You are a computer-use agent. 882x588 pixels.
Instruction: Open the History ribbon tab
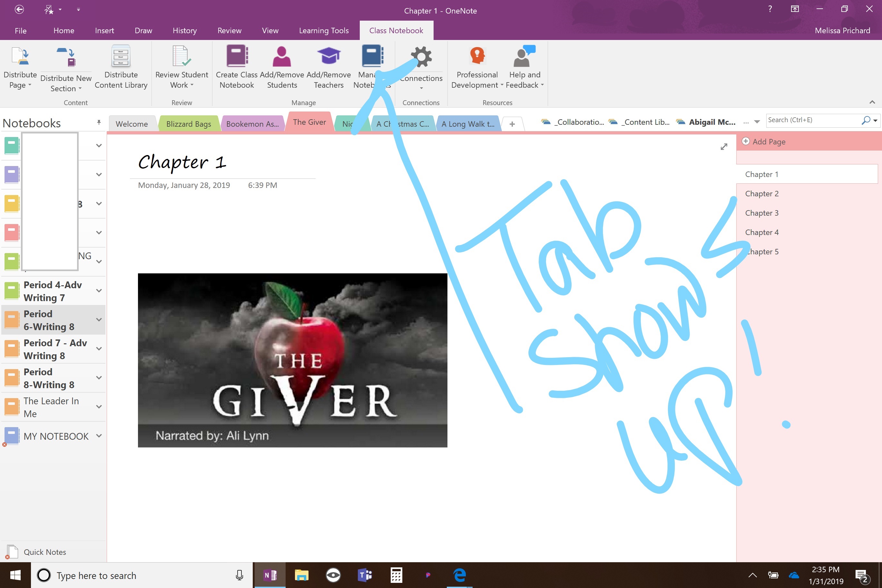coord(184,30)
